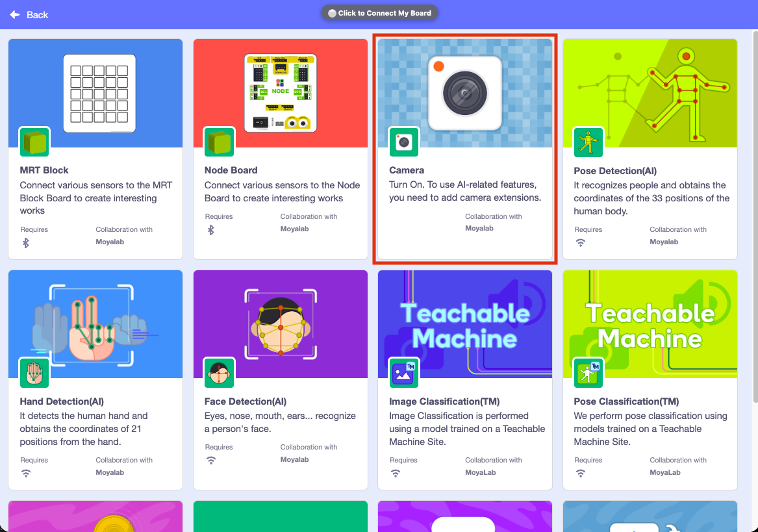This screenshot has height=532, width=758.
Task: Select the Face Detection(AI) small icon
Action: click(x=220, y=373)
